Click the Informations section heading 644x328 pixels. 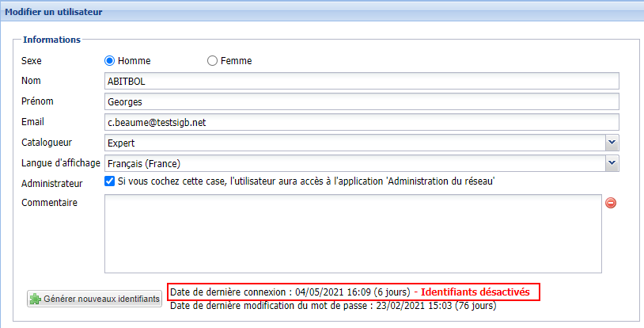pyautogui.click(x=52, y=40)
